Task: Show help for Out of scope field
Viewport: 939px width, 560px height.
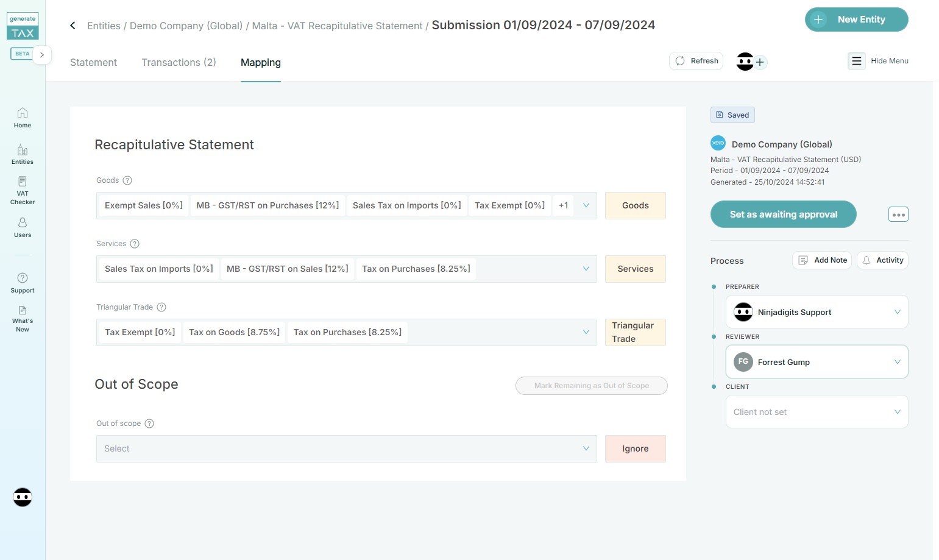Action: (149, 424)
